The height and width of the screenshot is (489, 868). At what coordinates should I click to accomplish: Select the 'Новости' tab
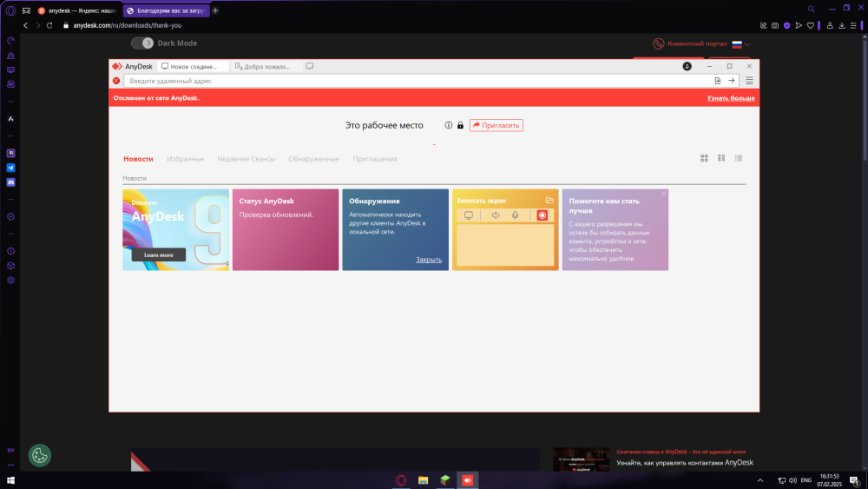(x=138, y=159)
